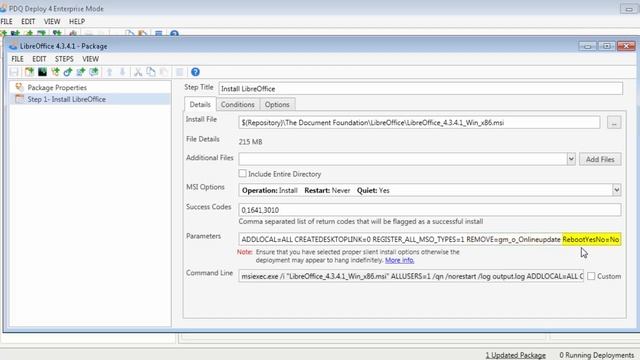Open EDIT menu in the PDQ Deploy main window
This screenshot has height=360, width=640.
coord(28,21)
